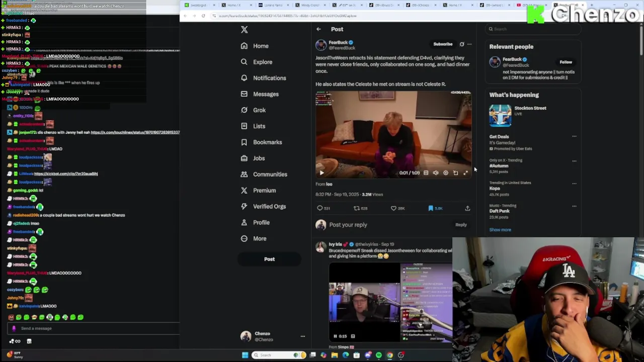Go back using the Post arrow
This screenshot has width=644, height=362.
click(x=318, y=29)
